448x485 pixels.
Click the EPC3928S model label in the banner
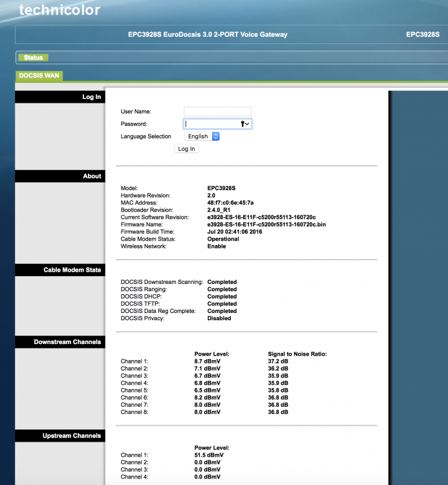(x=423, y=35)
